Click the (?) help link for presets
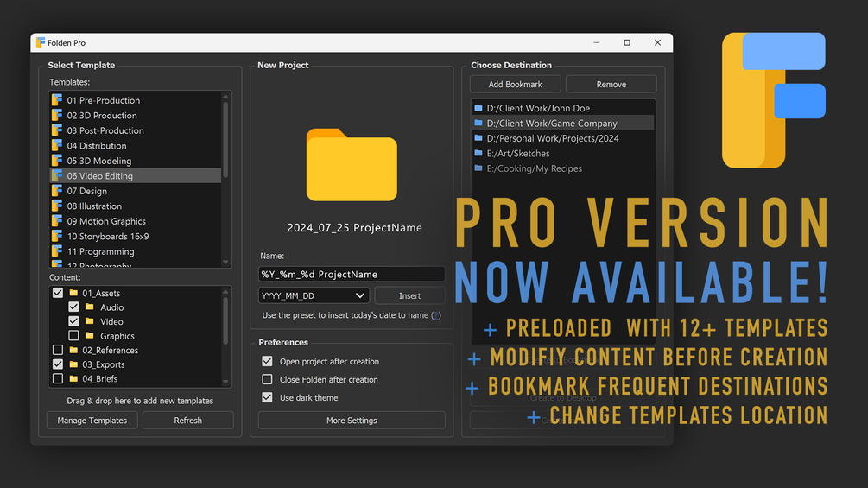Screen dimensions: 868x488 436,315
